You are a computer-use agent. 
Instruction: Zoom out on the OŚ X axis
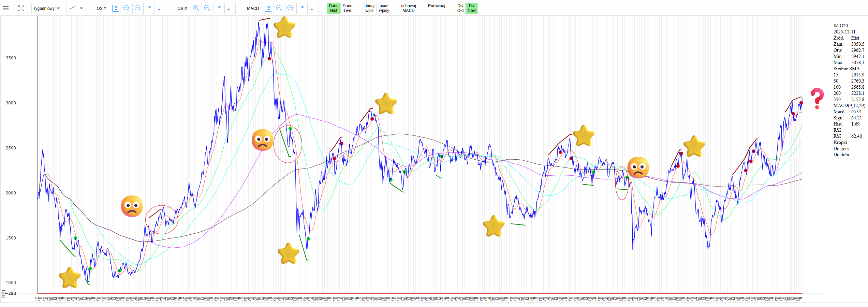pos(207,8)
